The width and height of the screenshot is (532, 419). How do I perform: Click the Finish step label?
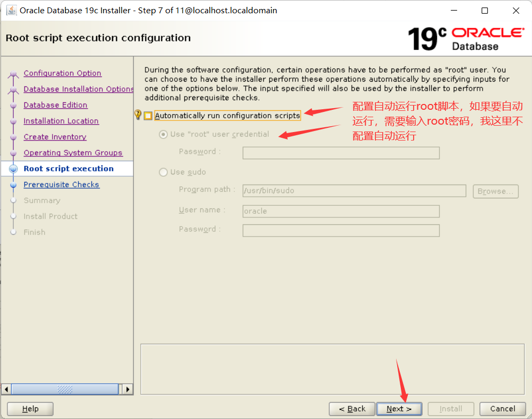(35, 232)
